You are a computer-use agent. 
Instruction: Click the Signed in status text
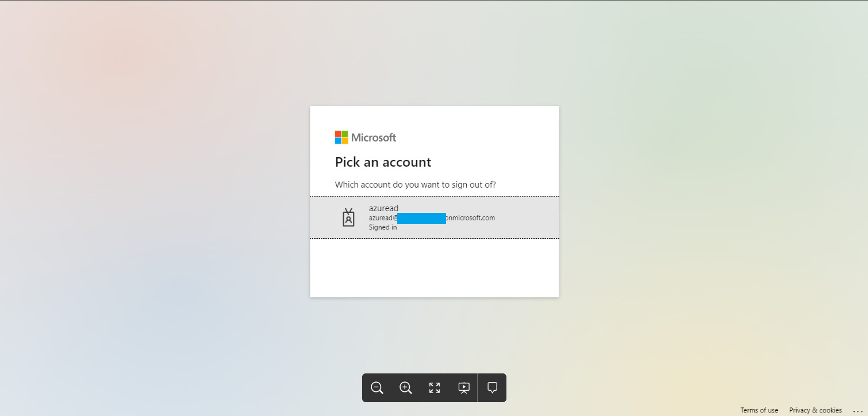coord(382,227)
